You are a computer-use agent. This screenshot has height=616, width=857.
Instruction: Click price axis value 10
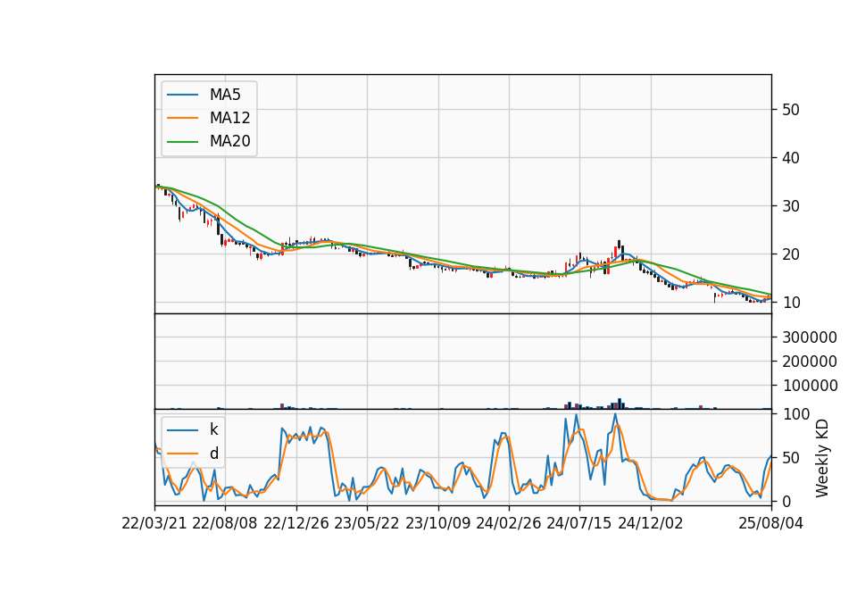[790, 303]
